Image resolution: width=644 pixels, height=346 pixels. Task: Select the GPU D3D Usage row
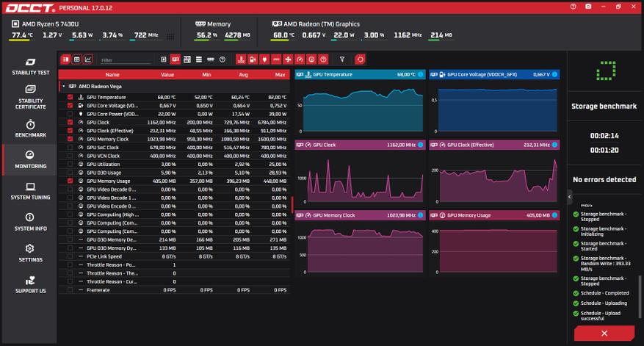coord(175,173)
